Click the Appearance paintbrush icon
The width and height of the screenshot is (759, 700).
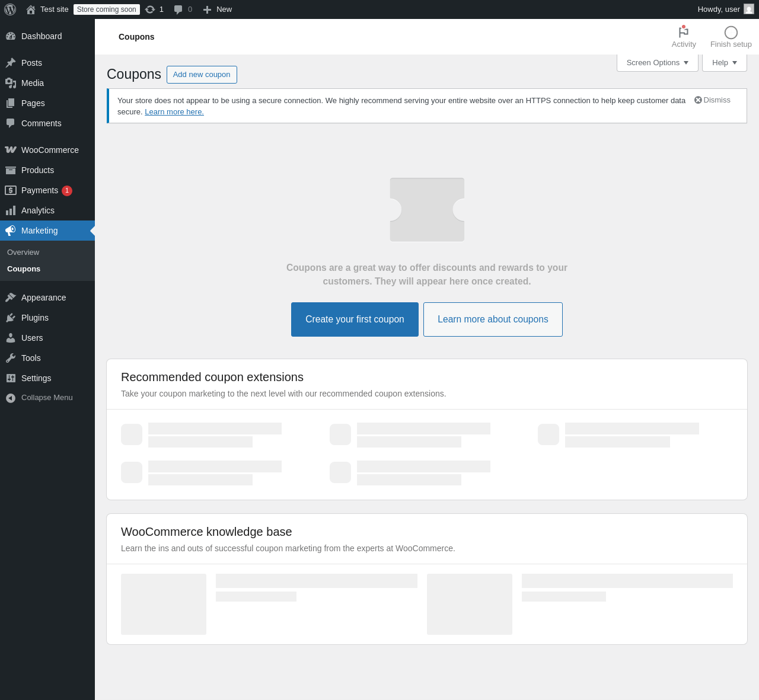tap(11, 298)
